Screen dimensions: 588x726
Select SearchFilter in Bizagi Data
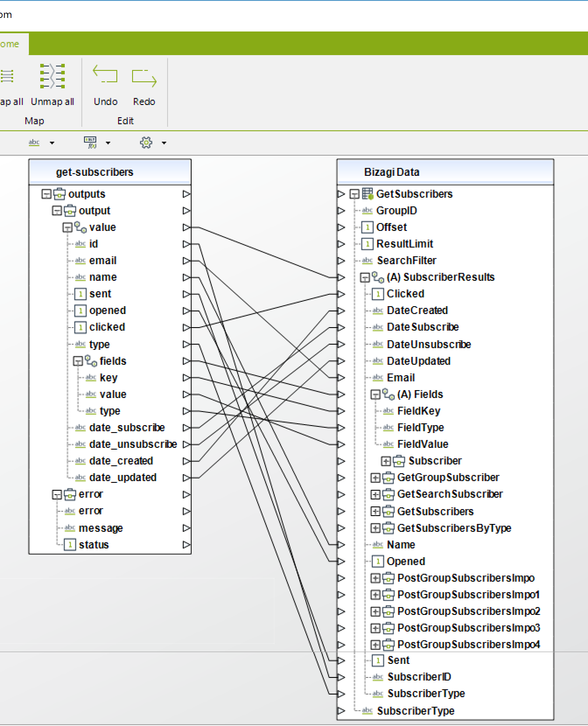point(407,261)
